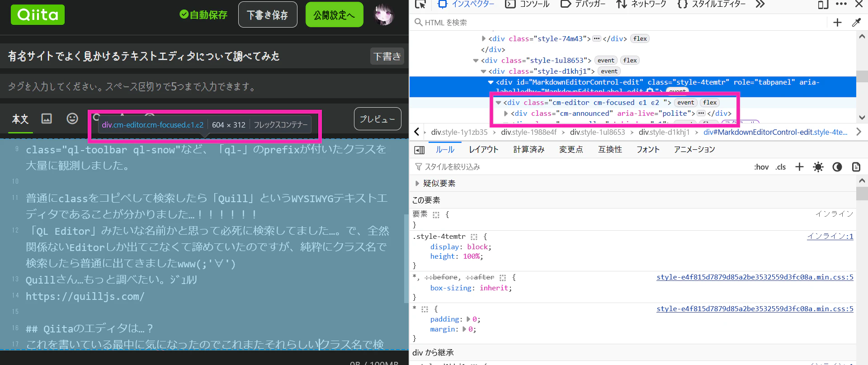Screen dimensions: 868x365
Task: Expand the style-74m43 div node
Action: click(x=484, y=39)
